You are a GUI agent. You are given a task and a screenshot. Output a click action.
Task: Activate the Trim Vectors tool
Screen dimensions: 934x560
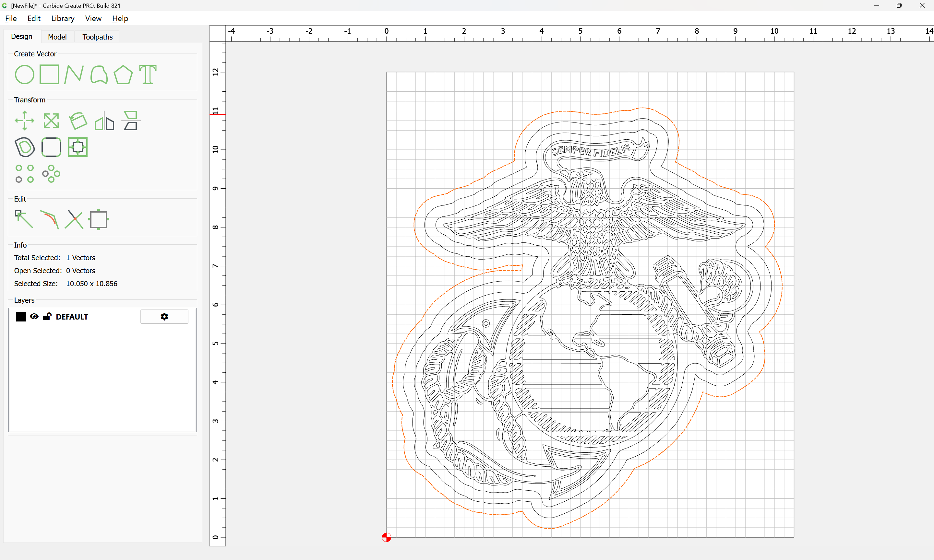click(74, 219)
